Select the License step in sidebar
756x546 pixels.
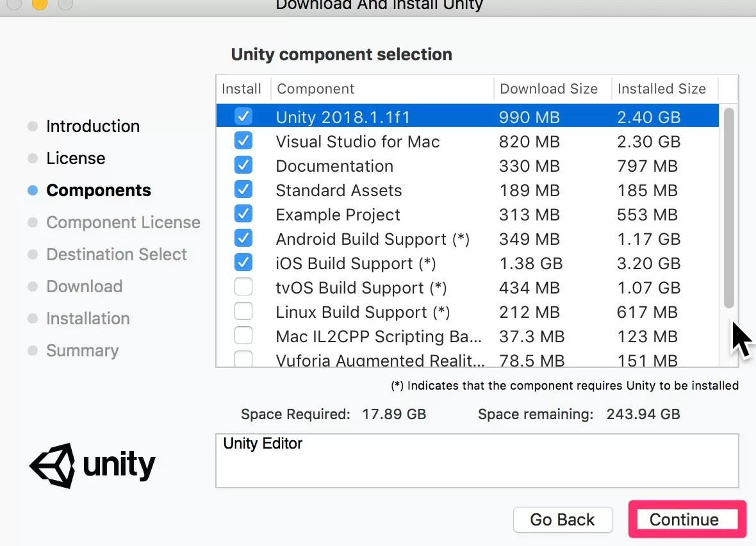click(76, 158)
